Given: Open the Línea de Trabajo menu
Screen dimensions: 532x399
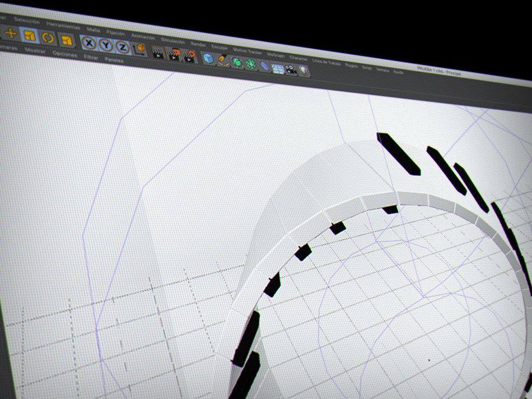Looking at the screenshot, I should click(326, 62).
